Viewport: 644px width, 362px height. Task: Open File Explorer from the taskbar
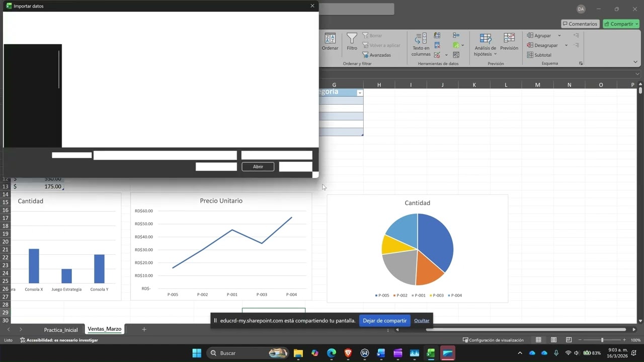coord(298,353)
